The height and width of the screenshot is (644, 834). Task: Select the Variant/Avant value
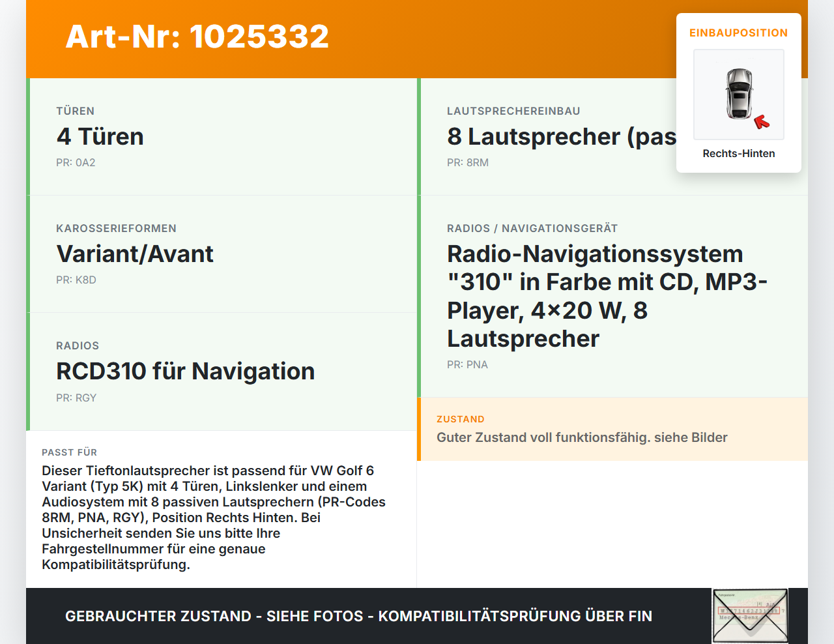135,254
